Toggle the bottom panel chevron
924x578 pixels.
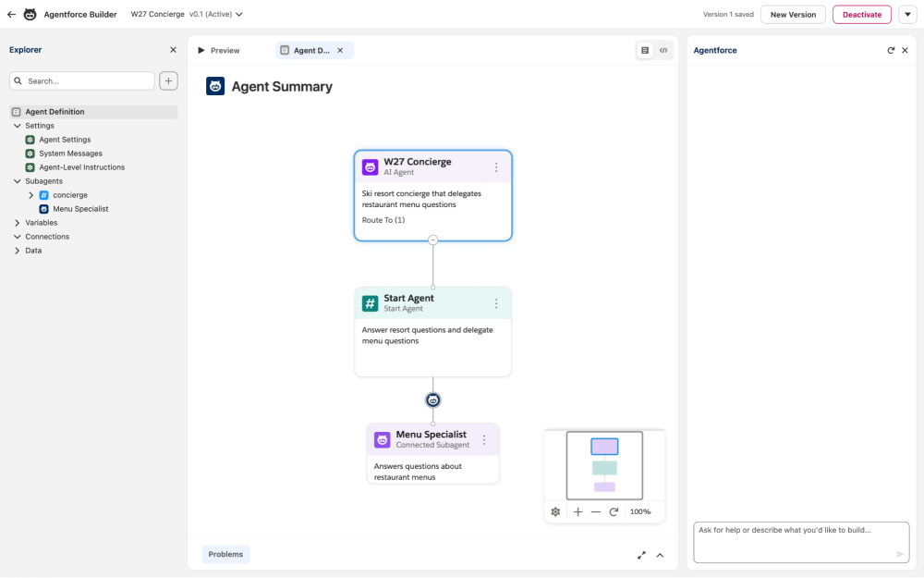coord(660,555)
